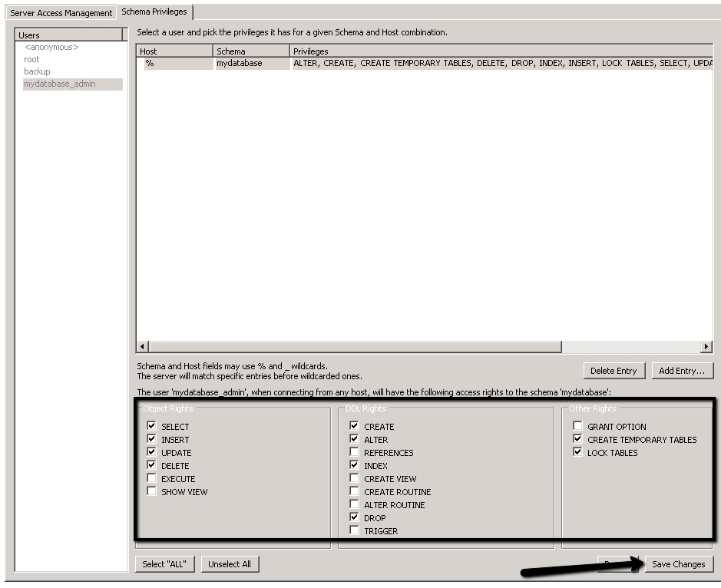Select mydatabase_admin in Users list
This screenshot has width=721, height=588.
tap(60, 84)
